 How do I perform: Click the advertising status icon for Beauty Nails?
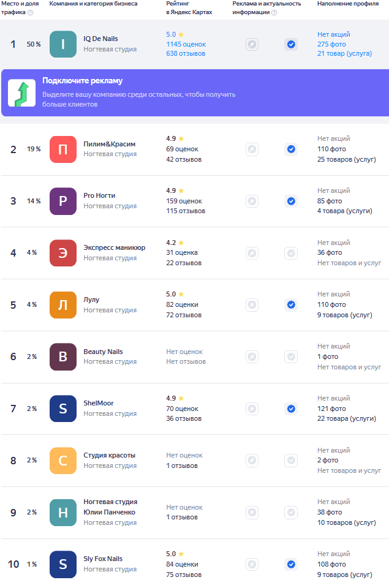click(252, 356)
